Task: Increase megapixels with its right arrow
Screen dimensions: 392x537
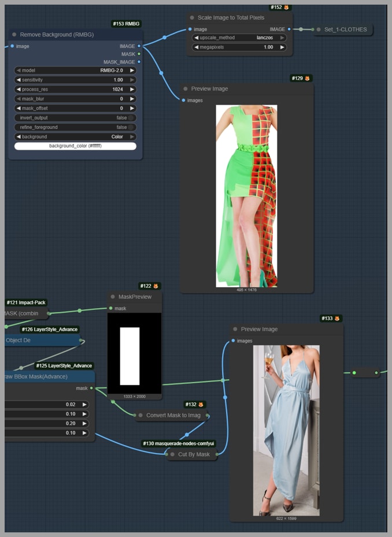Action: coord(282,47)
